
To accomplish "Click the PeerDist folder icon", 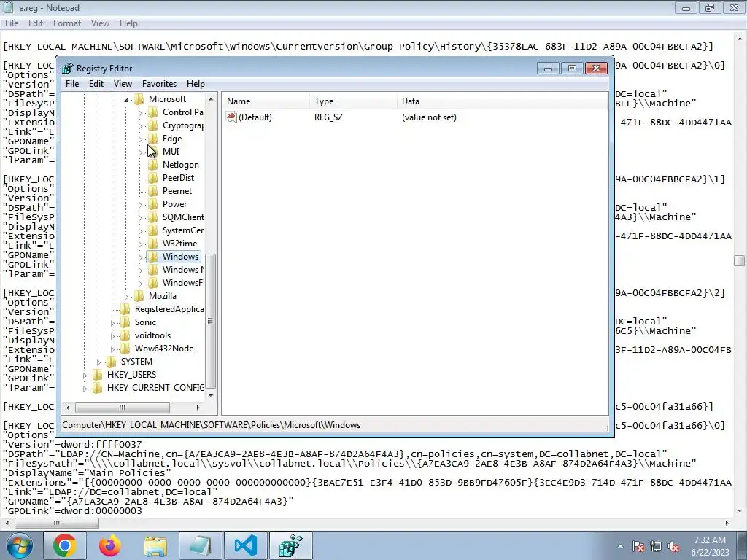I will point(153,178).
